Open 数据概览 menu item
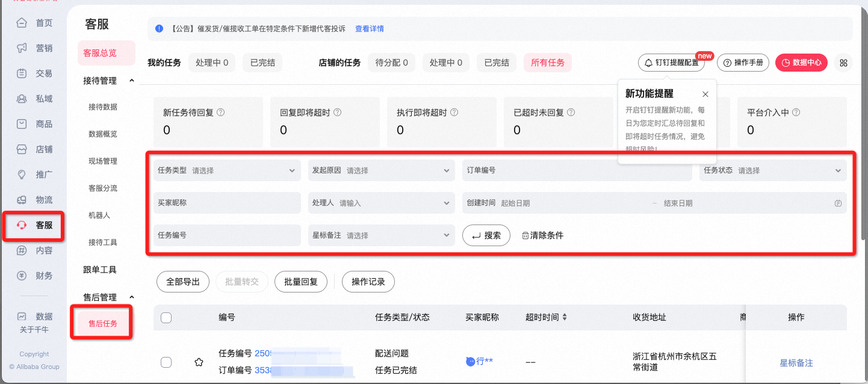Screen dimensions: 868x384 coord(103,134)
